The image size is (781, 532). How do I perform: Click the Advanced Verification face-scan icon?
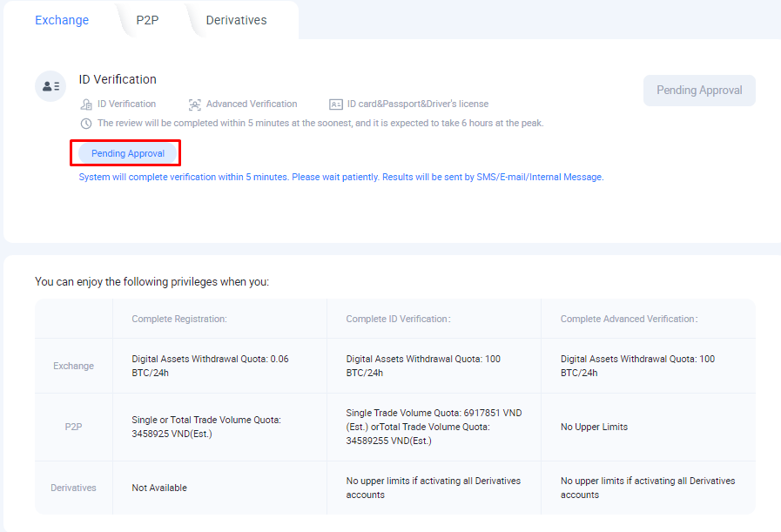tap(195, 104)
